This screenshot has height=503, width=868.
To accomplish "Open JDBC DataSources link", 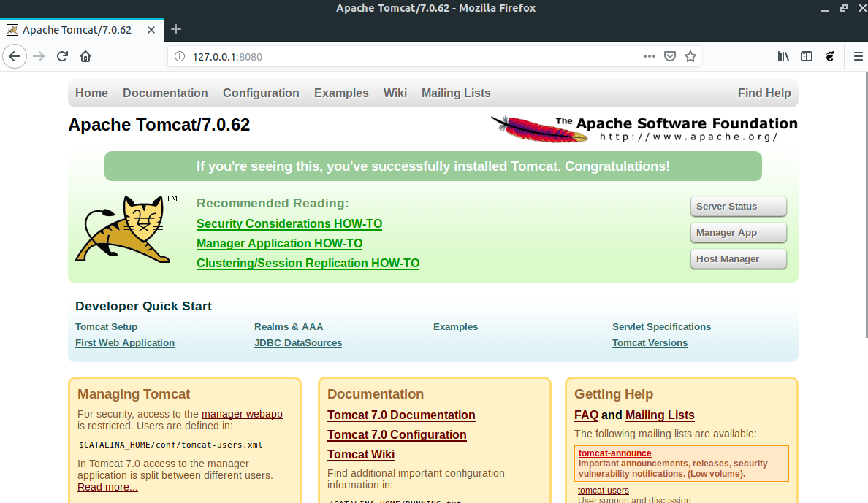I will [x=298, y=343].
